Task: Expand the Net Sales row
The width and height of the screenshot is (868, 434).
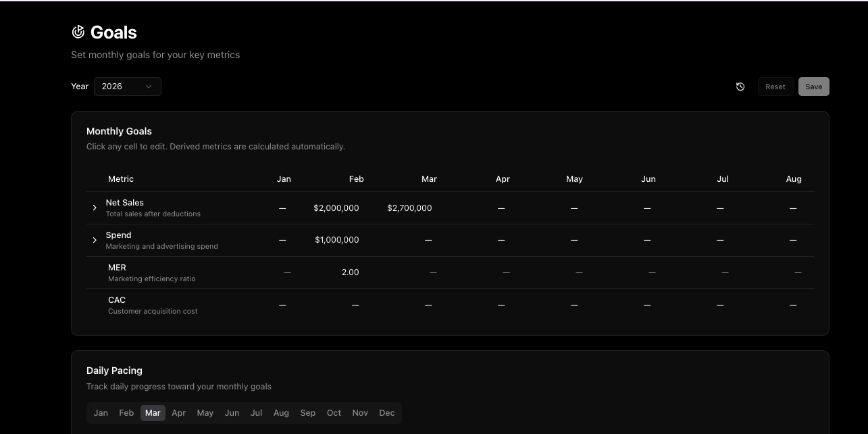Action: [x=95, y=208]
